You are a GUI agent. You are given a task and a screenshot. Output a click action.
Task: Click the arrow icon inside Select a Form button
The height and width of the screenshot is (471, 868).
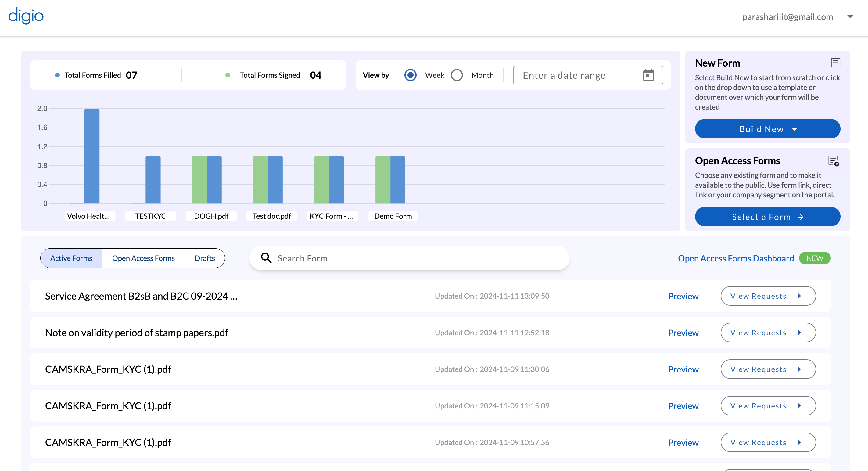801,217
